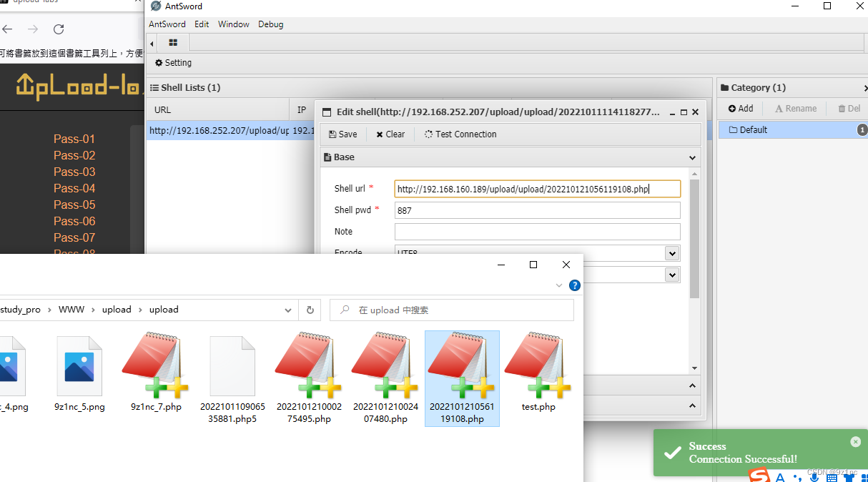Open Pass-06 in upload-labs sidebar
The image size is (868, 482).
(74, 221)
